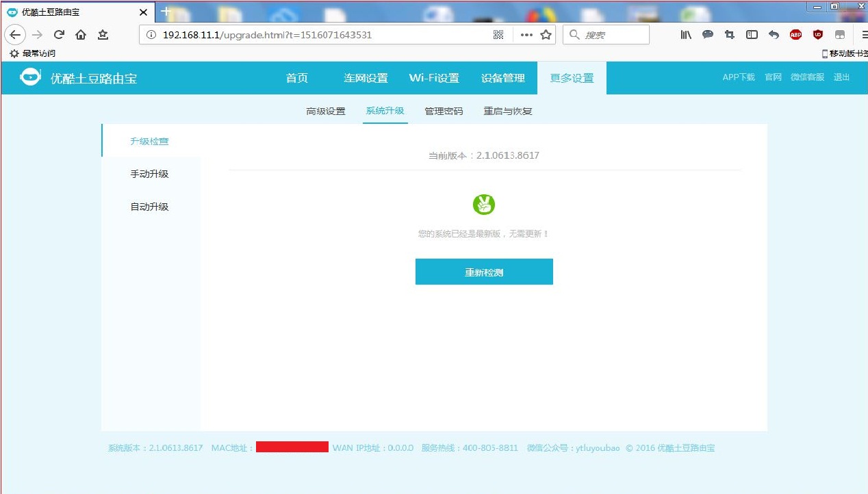This screenshot has height=494, width=868.
Task: Open page actions three-dot menu
Action: (x=526, y=35)
